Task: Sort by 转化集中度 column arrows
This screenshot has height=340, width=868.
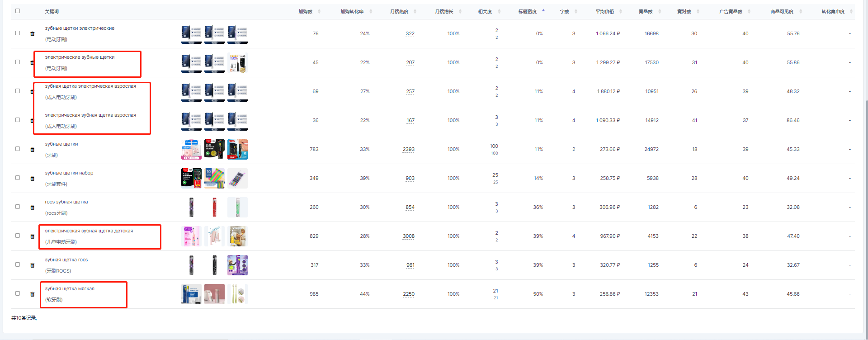Action: pyautogui.click(x=852, y=11)
